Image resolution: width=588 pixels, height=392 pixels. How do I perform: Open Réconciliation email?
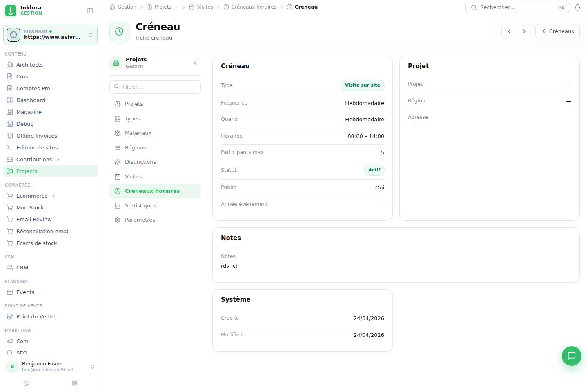click(50, 231)
